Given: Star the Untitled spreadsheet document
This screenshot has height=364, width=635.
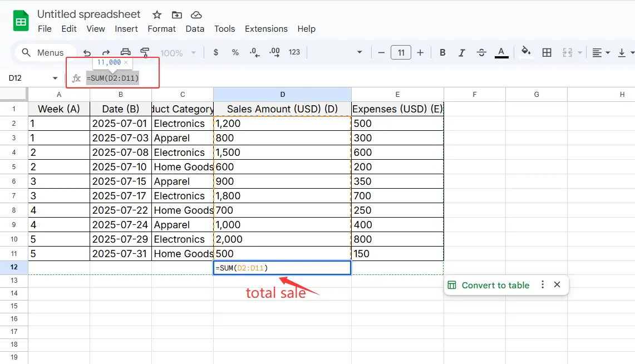Looking at the screenshot, I should tap(157, 14).
